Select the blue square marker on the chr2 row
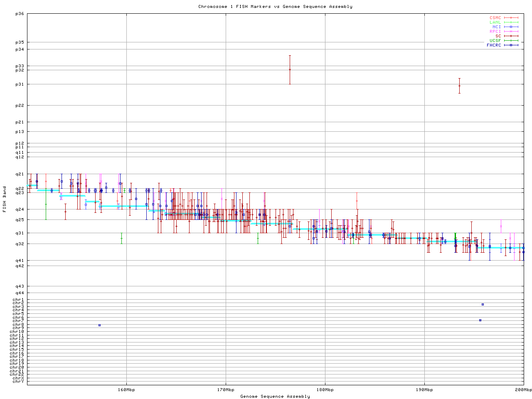This screenshot has width=532, height=399. tap(483, 305)
